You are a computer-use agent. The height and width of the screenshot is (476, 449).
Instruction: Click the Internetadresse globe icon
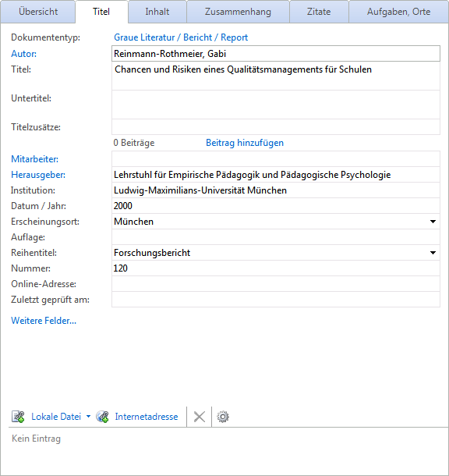point(102,417)
